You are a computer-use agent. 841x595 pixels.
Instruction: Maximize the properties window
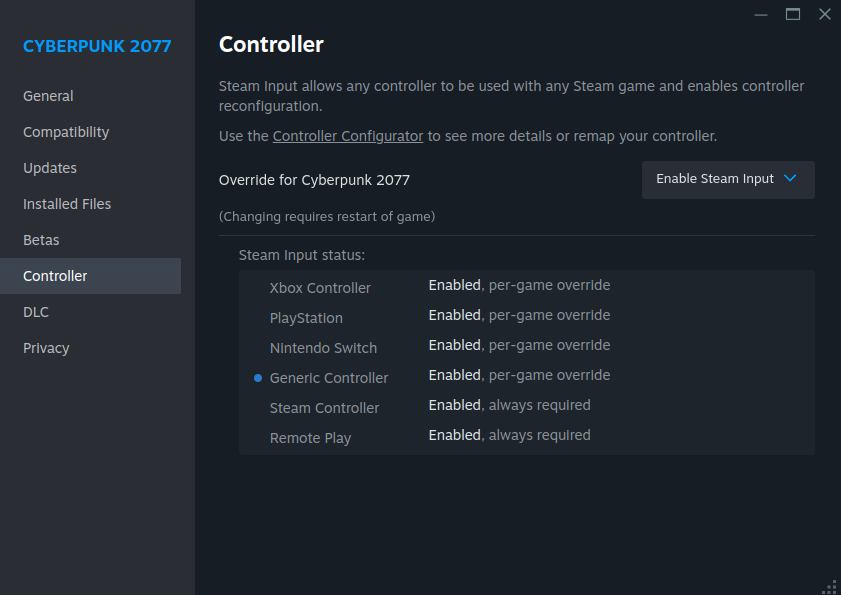[x=793, y=14]
